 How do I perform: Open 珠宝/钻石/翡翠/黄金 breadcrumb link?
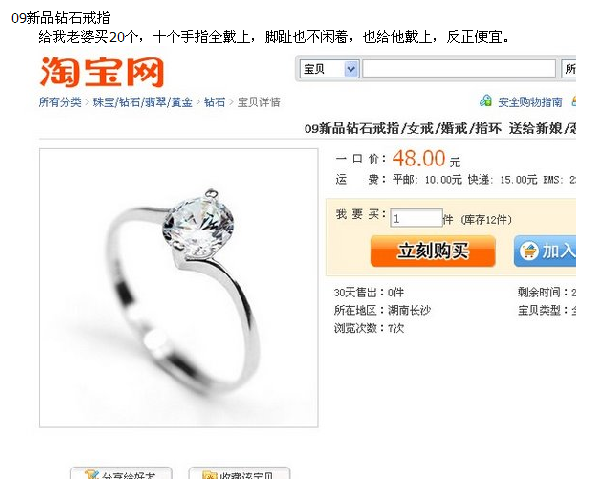pos(142,102)
